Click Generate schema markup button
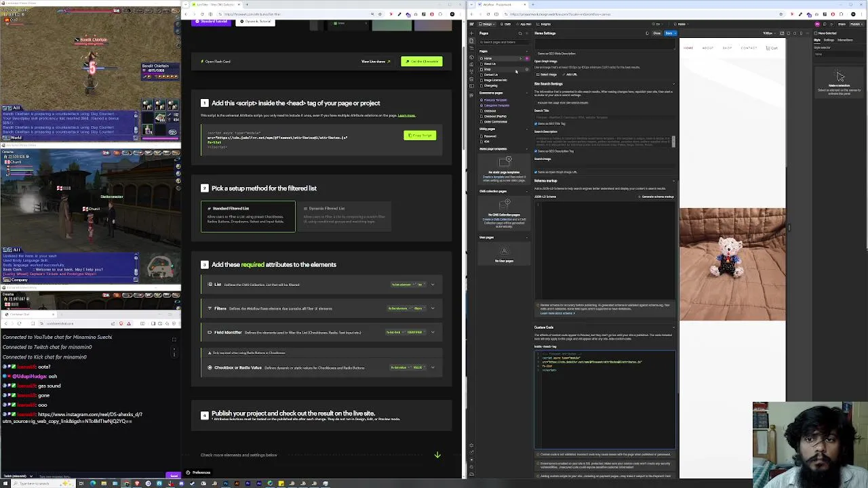Viewport: 868px width, 488px height. (x=657, y=197)
